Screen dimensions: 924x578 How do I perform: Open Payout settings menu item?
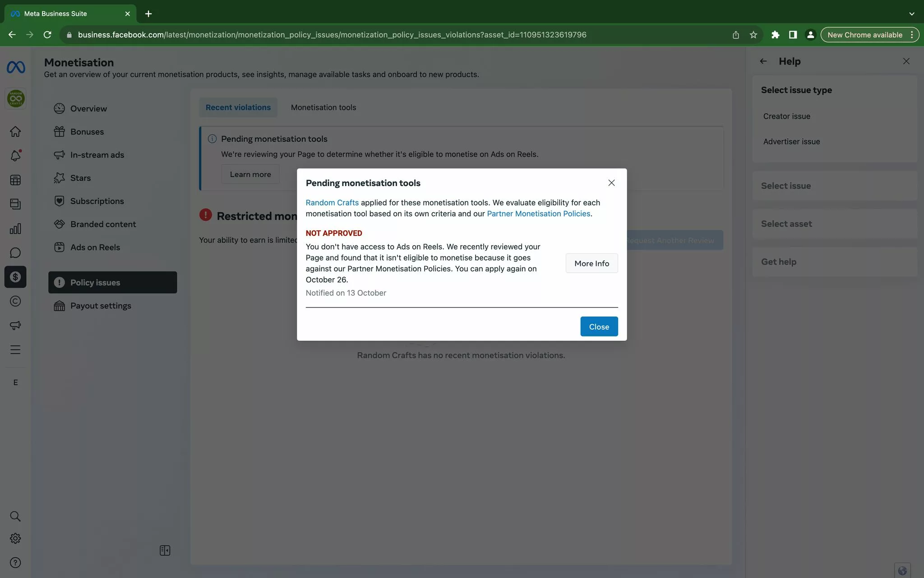[113, 306]
